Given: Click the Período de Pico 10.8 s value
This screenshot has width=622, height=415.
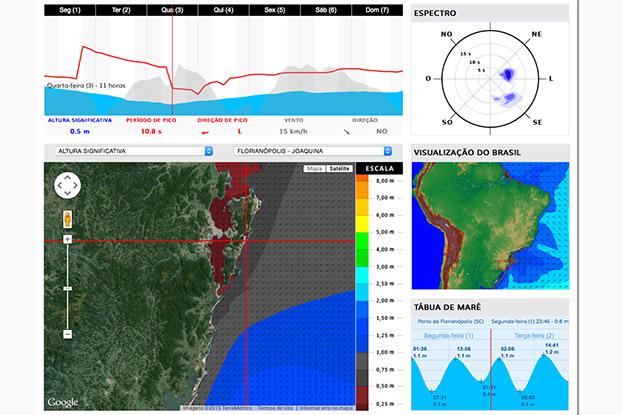Looking at the screenshot, I should 151,131.
